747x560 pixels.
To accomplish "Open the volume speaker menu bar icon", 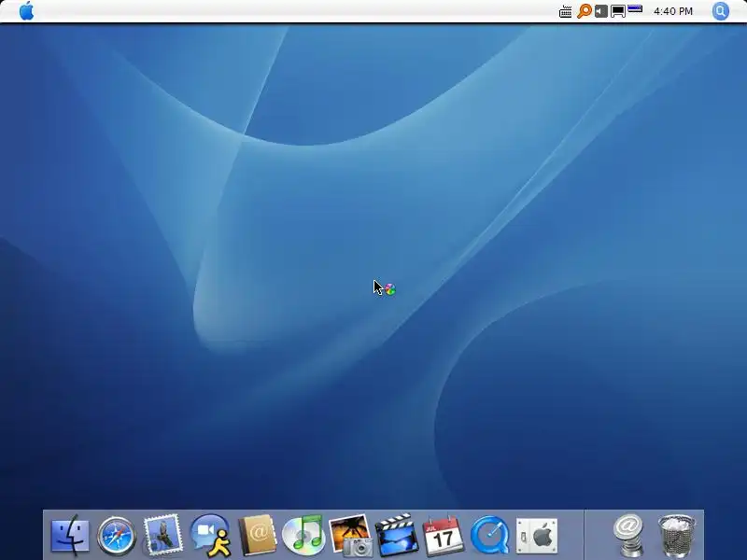I will (601, 11).
